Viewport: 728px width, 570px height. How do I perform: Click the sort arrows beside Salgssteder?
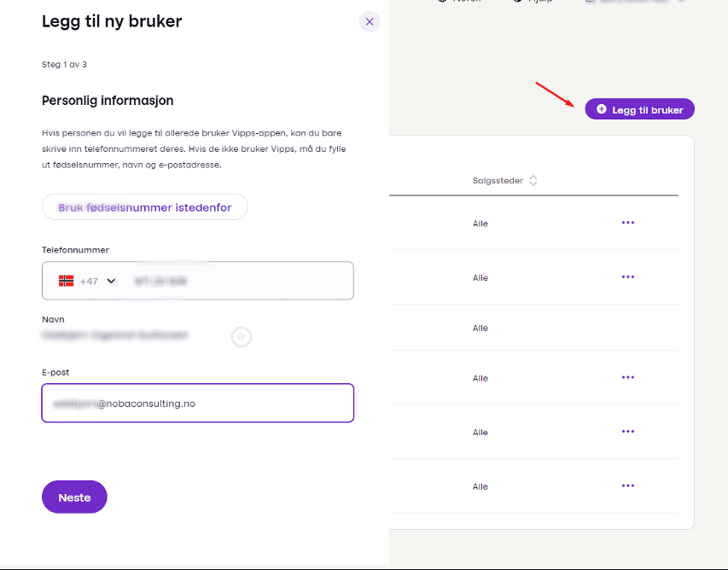533,181
